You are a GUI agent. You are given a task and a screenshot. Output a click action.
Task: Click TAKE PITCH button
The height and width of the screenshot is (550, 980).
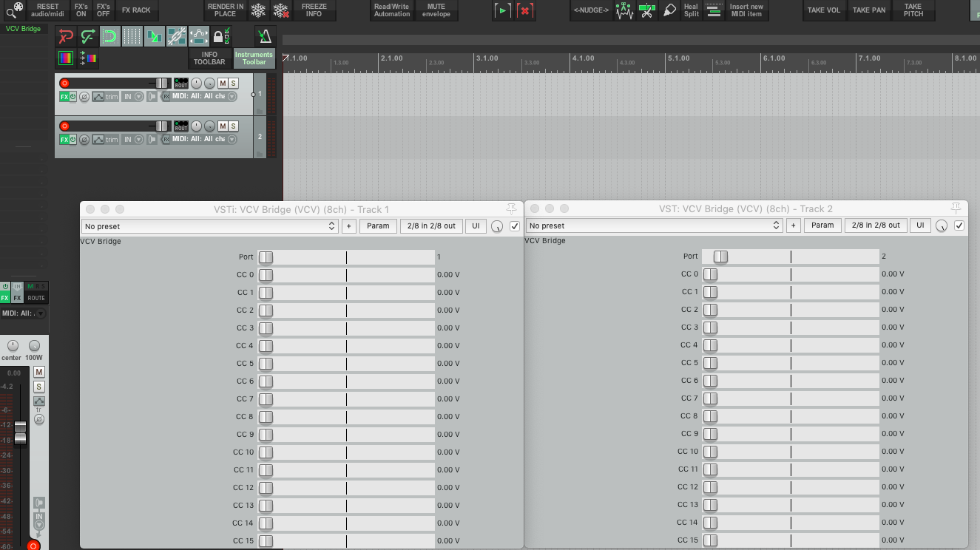pos(913,10)
